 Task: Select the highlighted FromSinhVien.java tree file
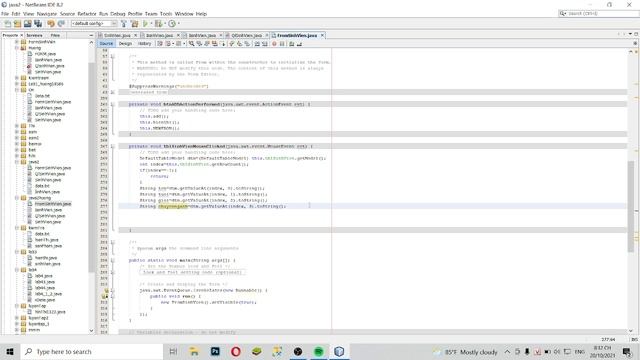pos(53,204)
